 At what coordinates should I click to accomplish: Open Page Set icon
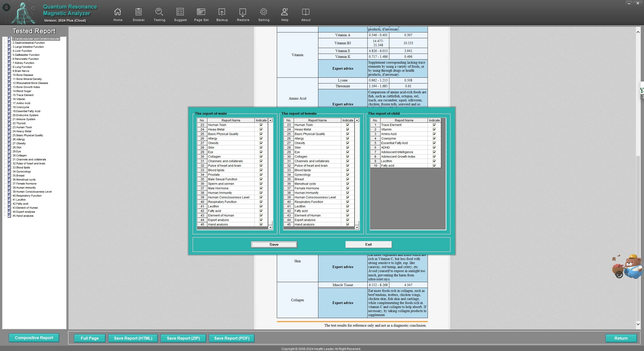[x=201, y=12]
